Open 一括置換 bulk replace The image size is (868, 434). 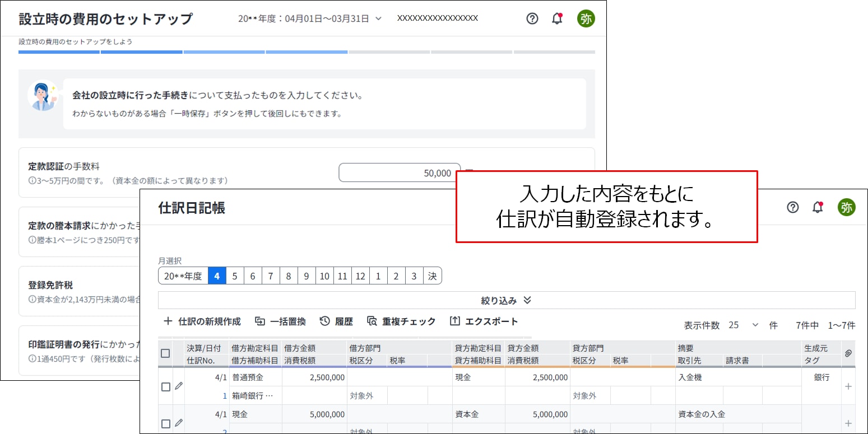point(280,321)
